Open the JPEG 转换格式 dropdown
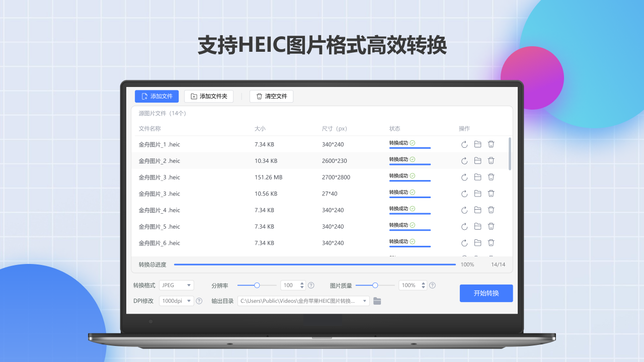Screen dimensions: 644x362 pos(177,285)
